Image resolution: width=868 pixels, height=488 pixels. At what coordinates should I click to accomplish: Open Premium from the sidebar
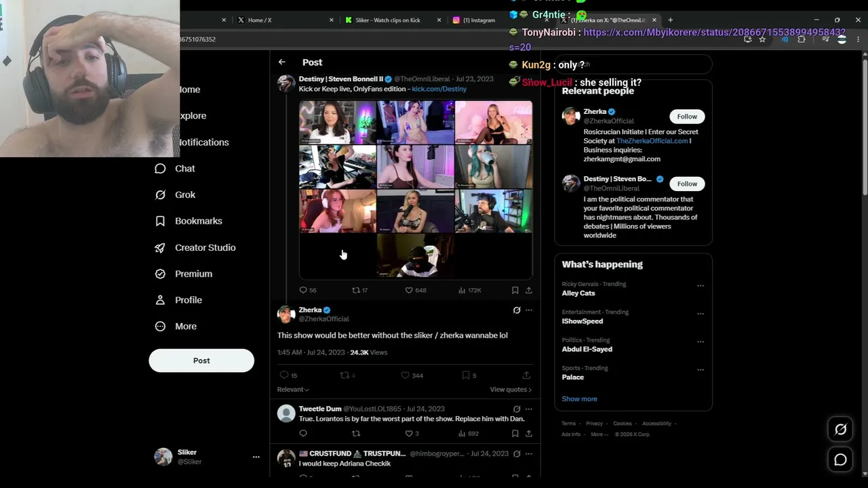(x=193, y=274)
